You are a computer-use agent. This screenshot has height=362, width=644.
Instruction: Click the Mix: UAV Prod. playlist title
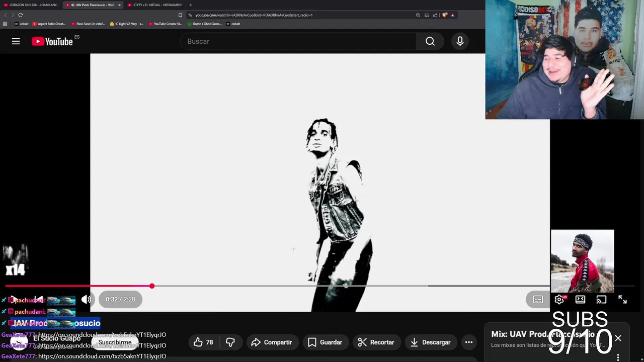(543, 334)
